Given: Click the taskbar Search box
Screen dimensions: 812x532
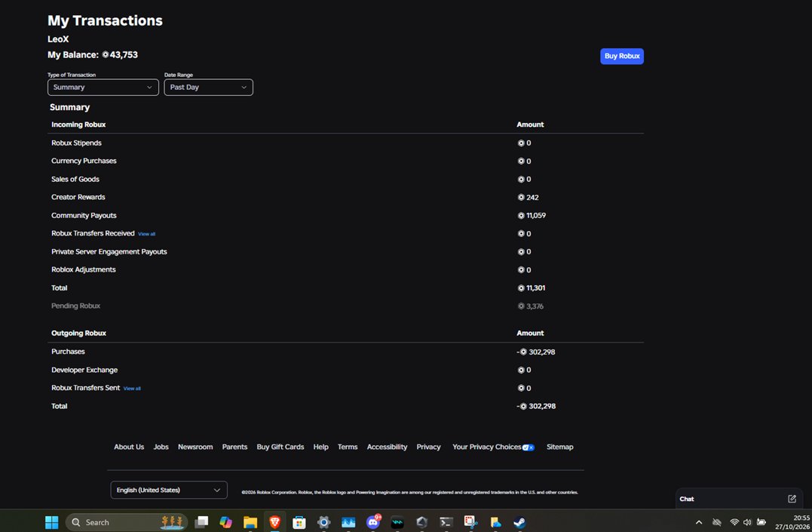Looking at the screenshot, I should [127, 522].
